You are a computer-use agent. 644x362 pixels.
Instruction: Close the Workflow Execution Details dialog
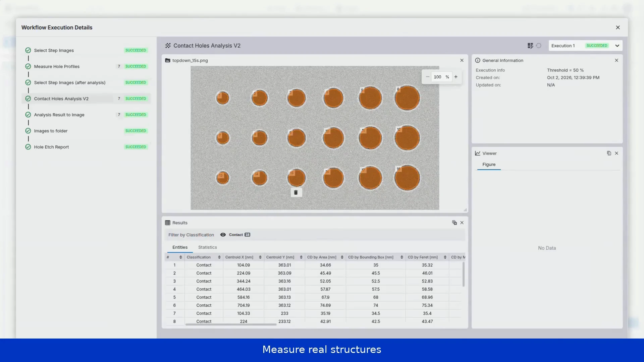(618, 27)
